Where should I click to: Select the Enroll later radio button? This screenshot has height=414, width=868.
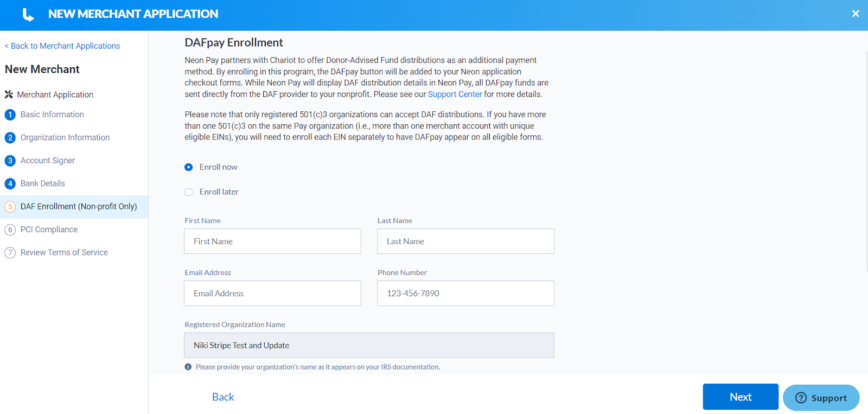(188, 192)
